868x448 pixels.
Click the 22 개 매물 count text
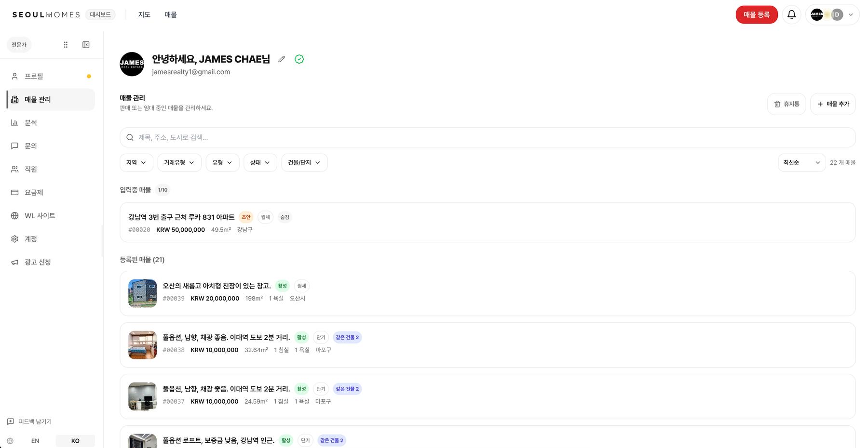click(842, 163)
